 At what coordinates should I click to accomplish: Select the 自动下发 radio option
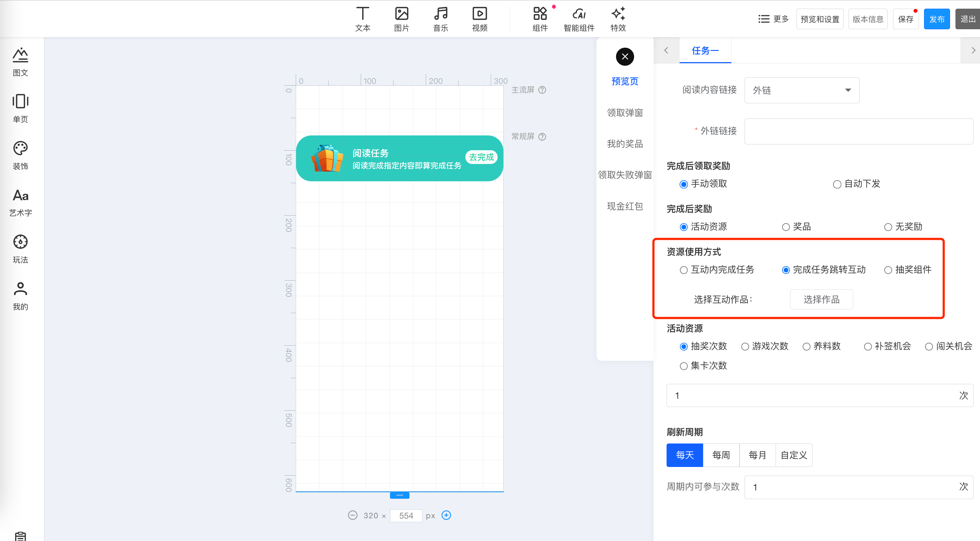click(x=837, y=185)
